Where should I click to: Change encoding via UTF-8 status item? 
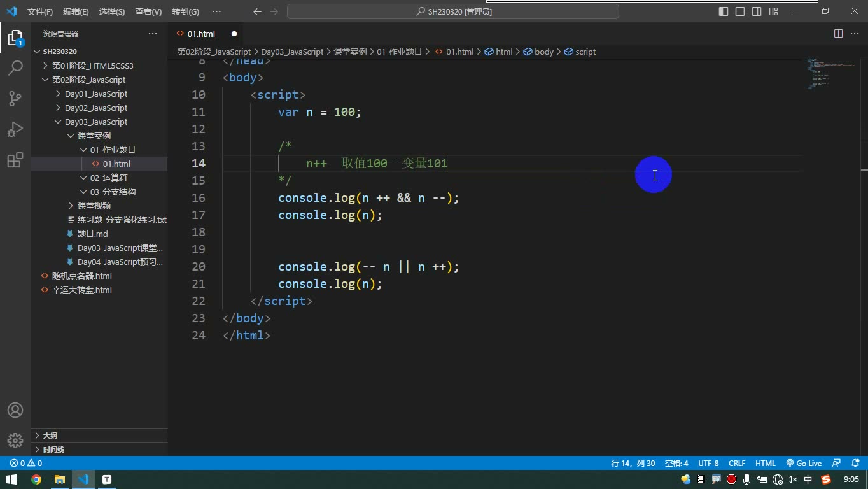click(708, 464)
